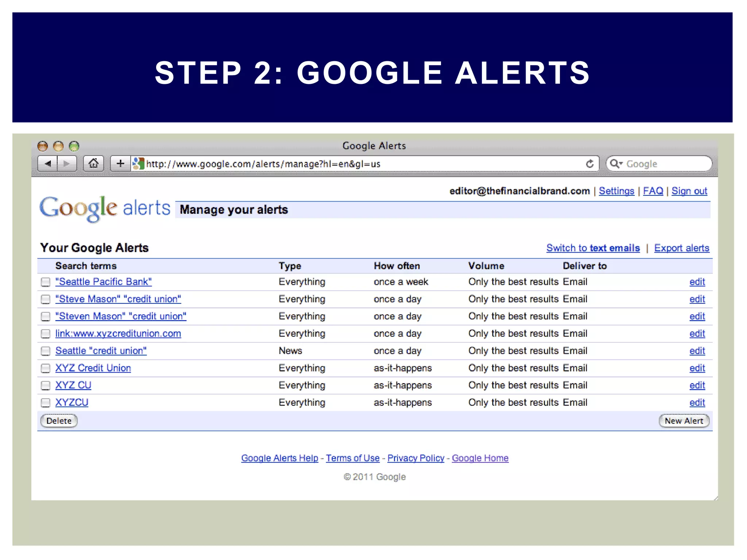Focus the address bar URL field
Screen dimensions: 747x560
pos(365,164)
